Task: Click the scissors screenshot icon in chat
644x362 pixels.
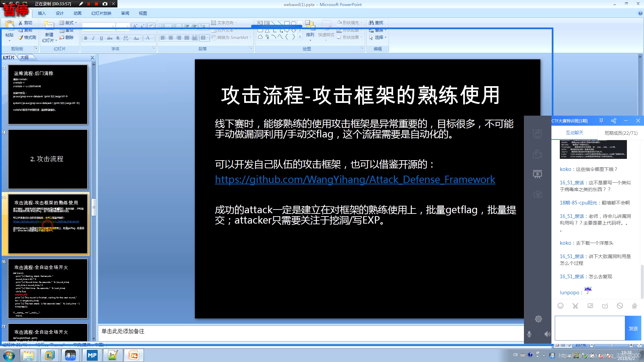Action: tap(575, 306)
